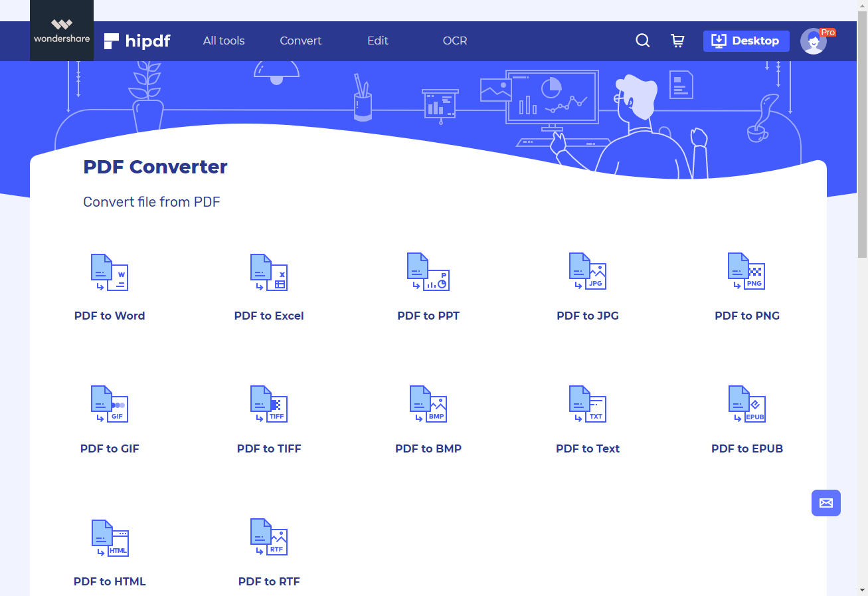Follow the PDF to BMP text link
868x596 pixels.
428,448
